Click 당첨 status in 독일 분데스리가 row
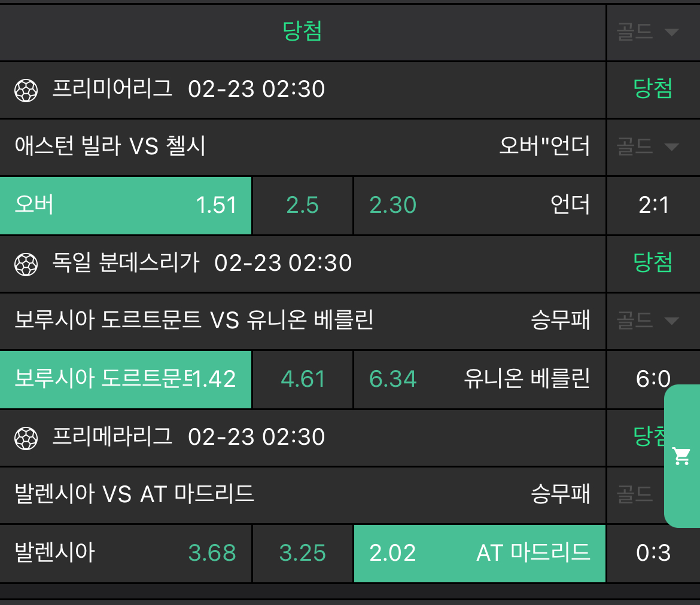The height and width of the screenshot is (605, 700). pos(653,262)
